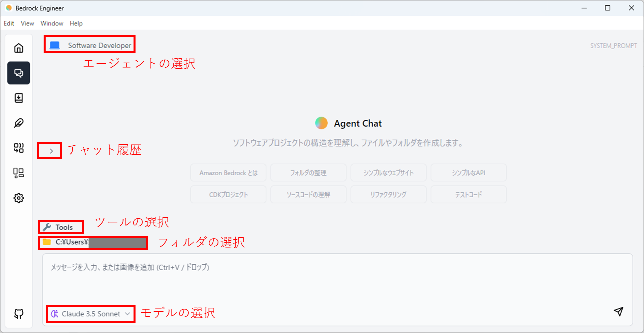644x333 pixels.
Task: Open the download page sidebar icon
Action: tap(19, 98)
